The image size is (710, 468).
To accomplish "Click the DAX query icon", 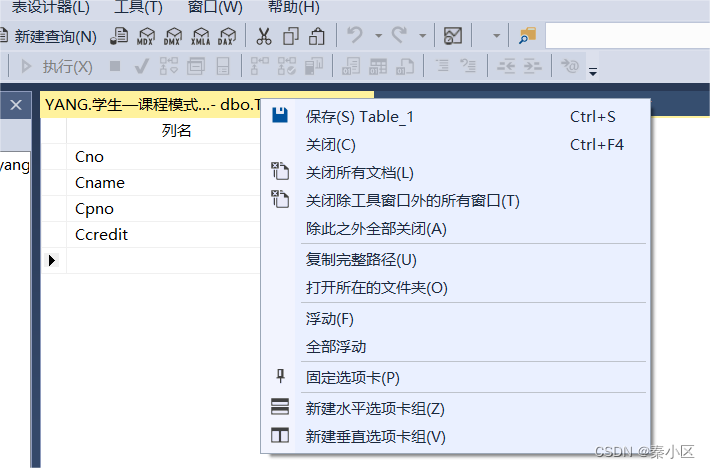I will click(227, 36).
